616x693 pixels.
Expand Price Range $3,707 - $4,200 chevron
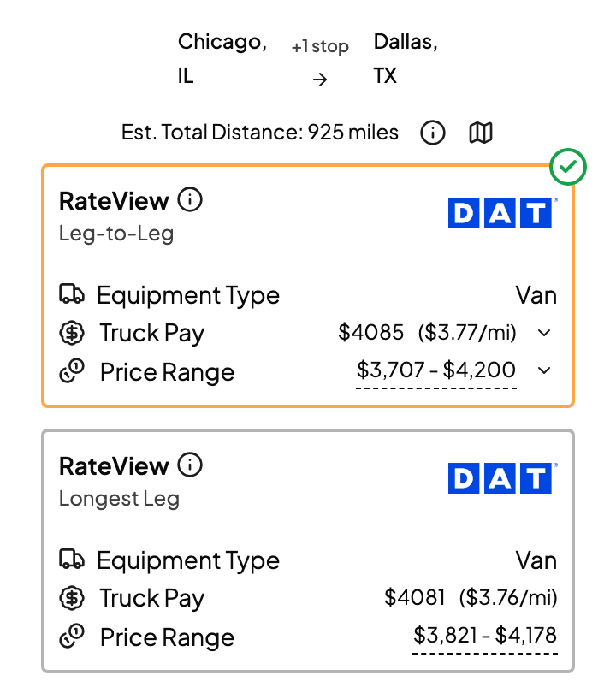544,370
